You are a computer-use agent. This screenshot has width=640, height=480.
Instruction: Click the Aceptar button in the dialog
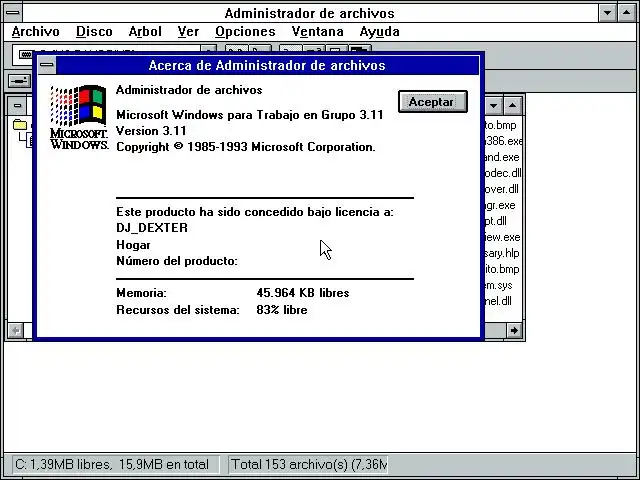[433, 102]
